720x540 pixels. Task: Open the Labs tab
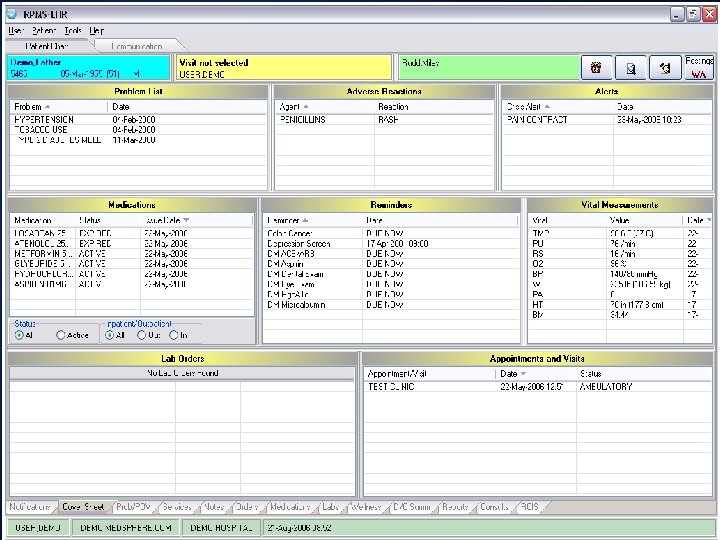pyautogui.click(x=330, y=507)
